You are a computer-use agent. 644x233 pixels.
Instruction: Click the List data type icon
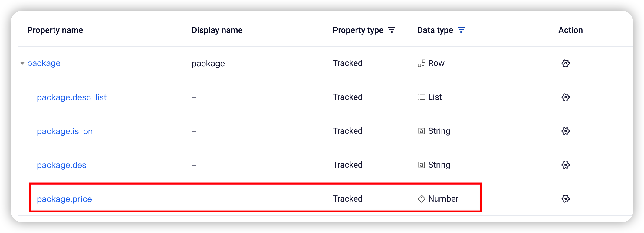[x=421, y=97]
